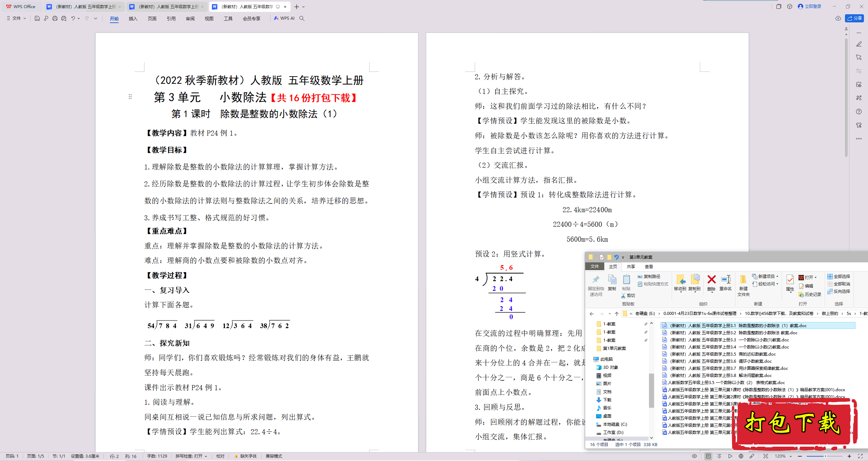The height and width of the screenshot is (461, 868).
Task: Expand 打开 dropdown in Explorer ribbon
Action: point(815,277)
